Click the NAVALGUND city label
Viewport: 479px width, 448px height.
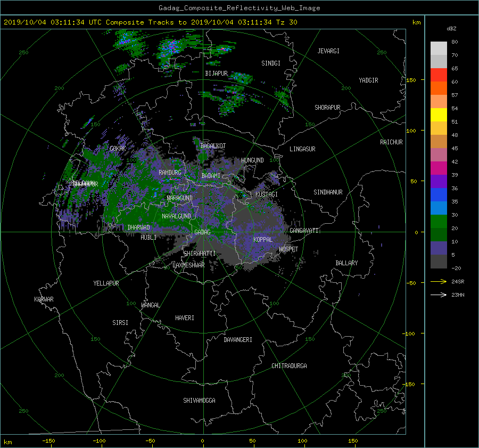tap(176, 216)
